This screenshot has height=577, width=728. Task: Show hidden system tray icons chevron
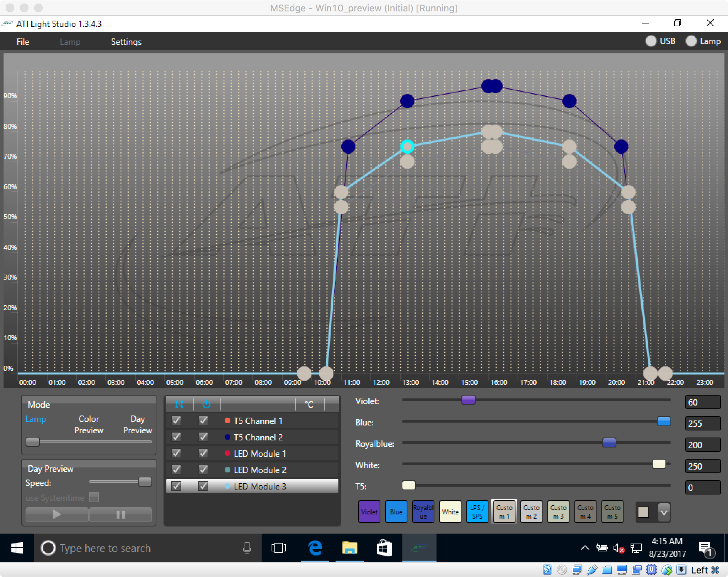pyautogui.click(x=584, y=548)
